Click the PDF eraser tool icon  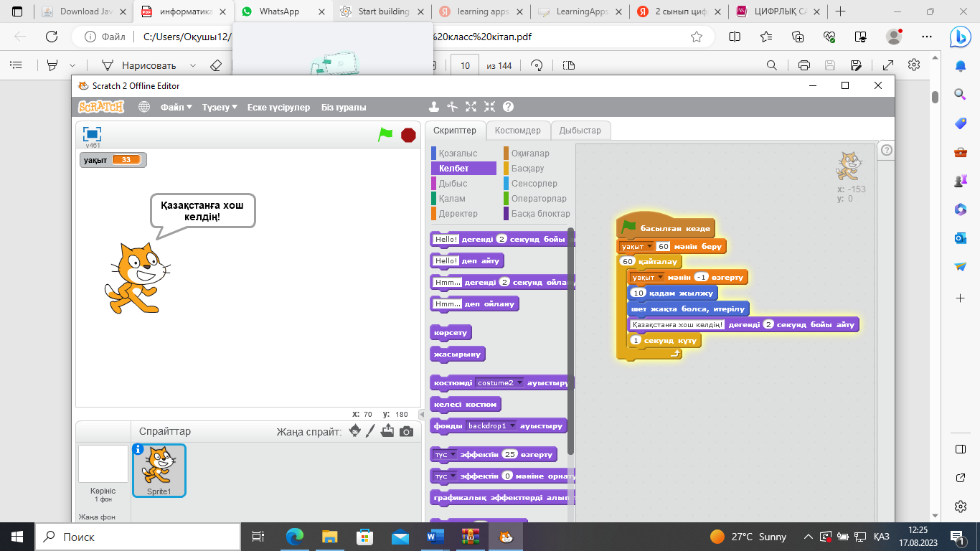click(217, 65)
